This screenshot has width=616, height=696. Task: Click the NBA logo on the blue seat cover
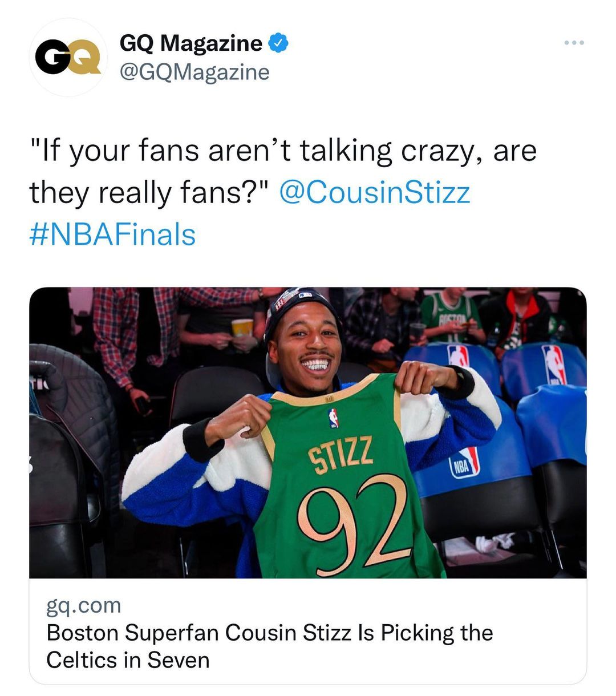pos(464,463)
